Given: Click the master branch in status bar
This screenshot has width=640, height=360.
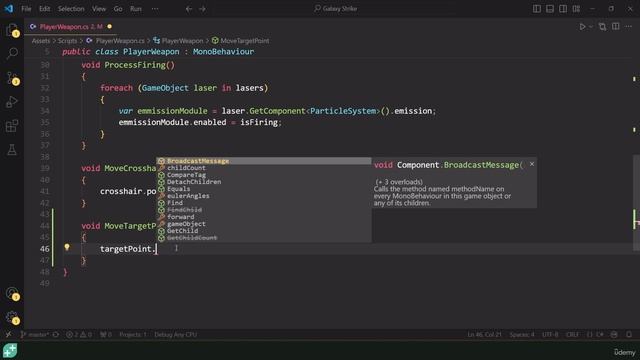Looking at the screenshot, I should click(35, 335).
